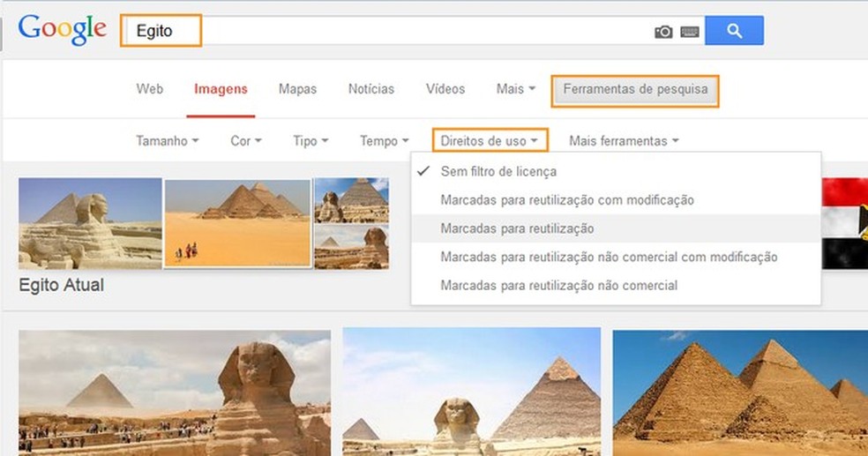Toggle the Ferramentas de pesquisa button
This screenshot has height=456, width=868.
click(x=635, y=90)
